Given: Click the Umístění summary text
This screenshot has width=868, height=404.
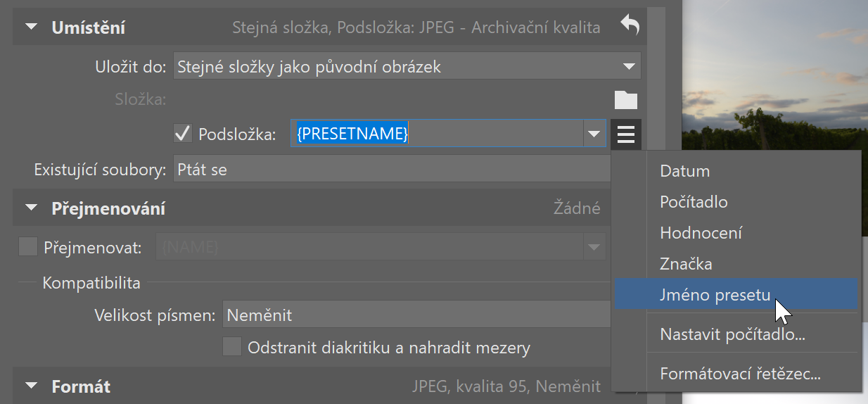Looking at the screenshot, I should point(416,28).
